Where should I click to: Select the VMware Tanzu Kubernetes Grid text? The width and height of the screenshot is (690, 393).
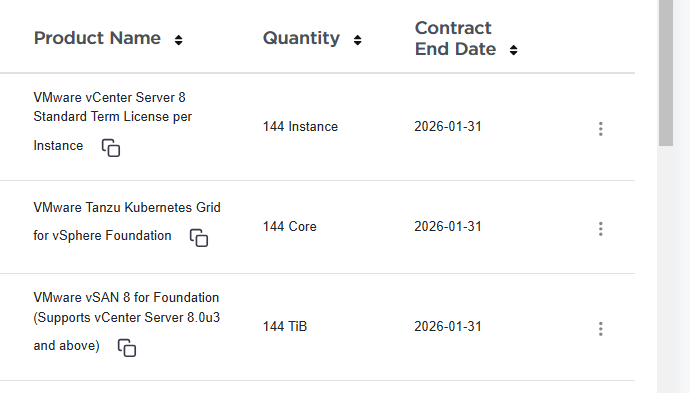coord(127,207)
